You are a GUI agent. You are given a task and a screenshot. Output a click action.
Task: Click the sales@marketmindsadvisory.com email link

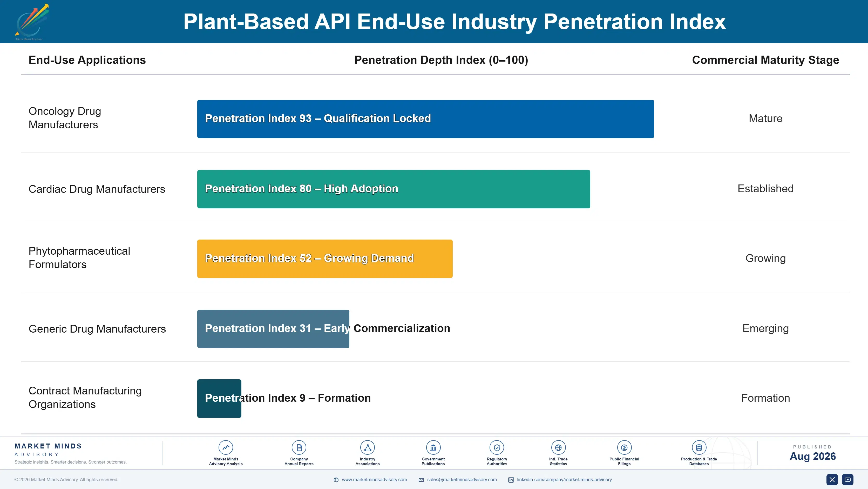click(x=462, y=480)
